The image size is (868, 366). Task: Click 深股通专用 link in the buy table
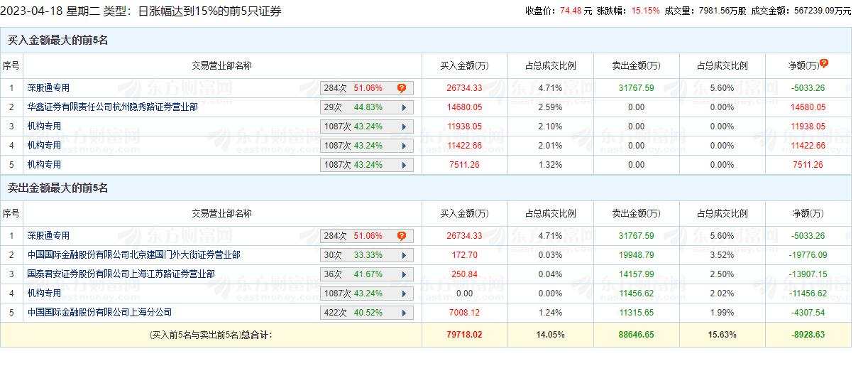pos(48,88)
